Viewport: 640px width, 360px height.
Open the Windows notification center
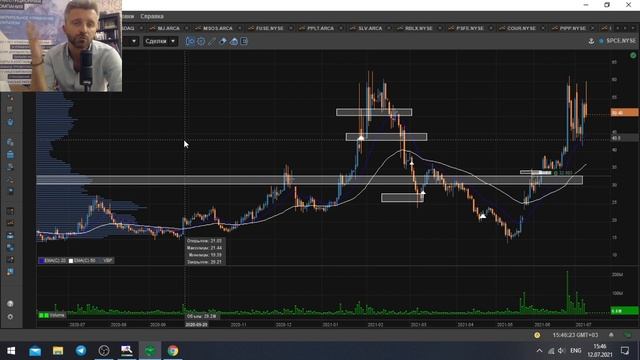coord(625,351)
